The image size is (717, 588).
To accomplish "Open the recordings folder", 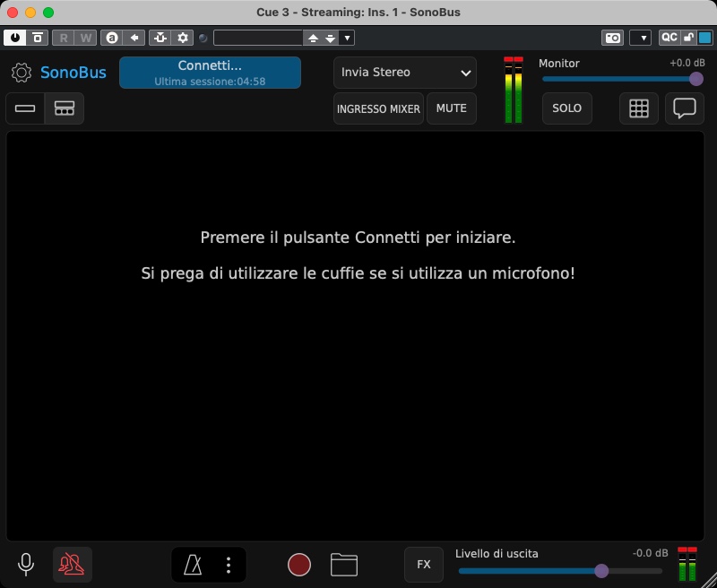I will 344,565.
